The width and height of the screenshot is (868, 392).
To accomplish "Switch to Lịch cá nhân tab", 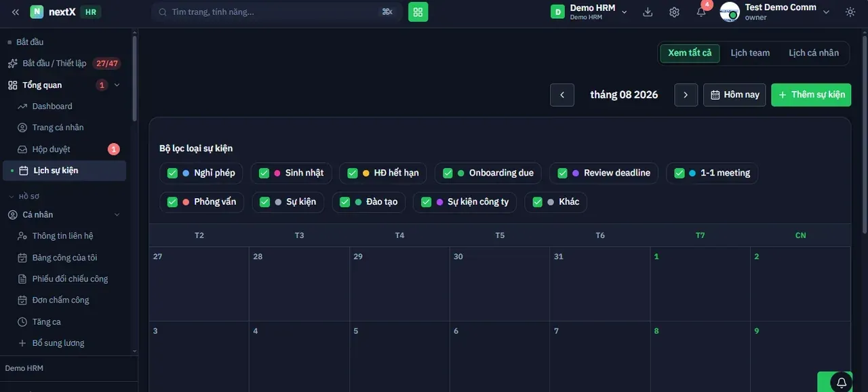I will pyautogui.click(x=814, y=53).
